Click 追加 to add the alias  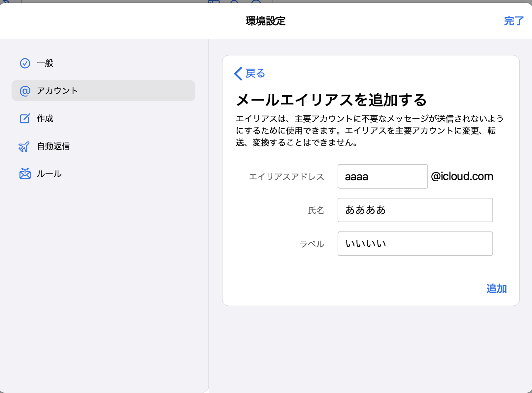[x=496, y=288]
